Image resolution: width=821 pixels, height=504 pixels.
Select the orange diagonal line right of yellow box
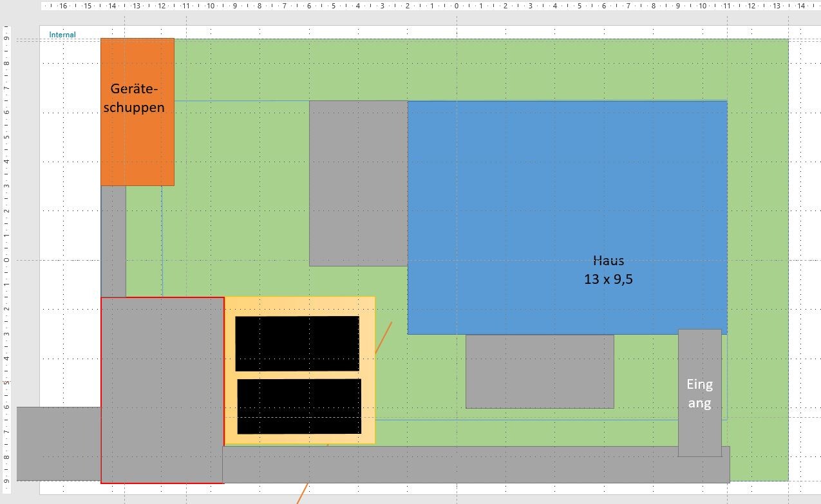384,338
